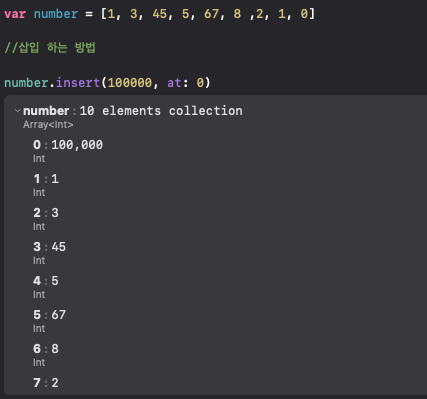Select '10 elements collection' summary text

pyautogui.click(x=161, y=111)
